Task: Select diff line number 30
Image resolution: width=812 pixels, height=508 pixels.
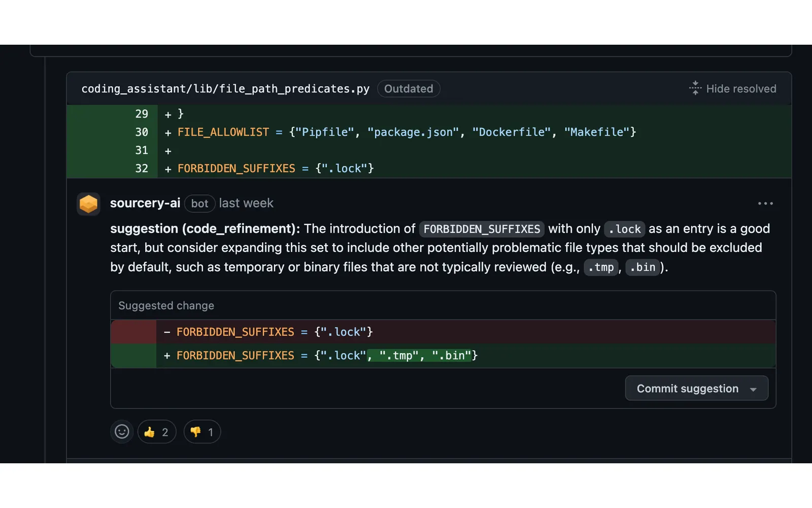Action: [x=142, y=132]
